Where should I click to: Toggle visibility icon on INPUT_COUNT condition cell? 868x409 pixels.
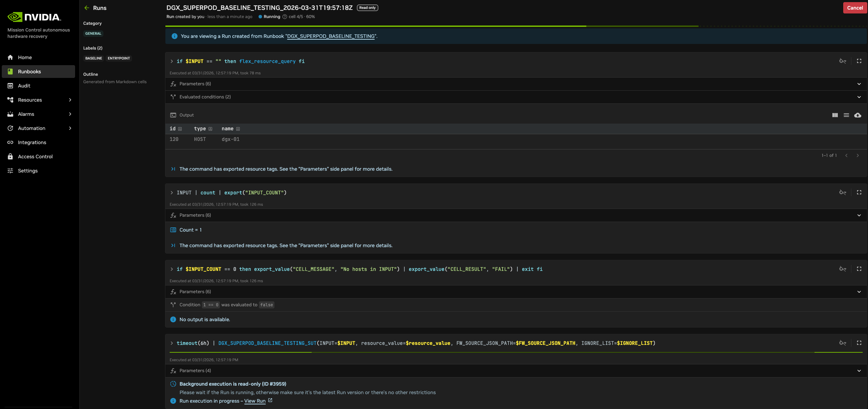843,269
